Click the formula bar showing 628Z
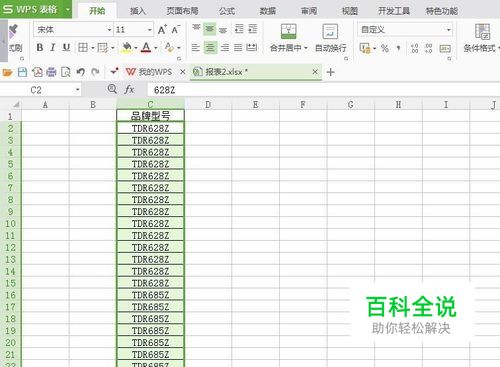Image resolution: width=500 pixels, height=367 pixels. (x=323, y=90)
